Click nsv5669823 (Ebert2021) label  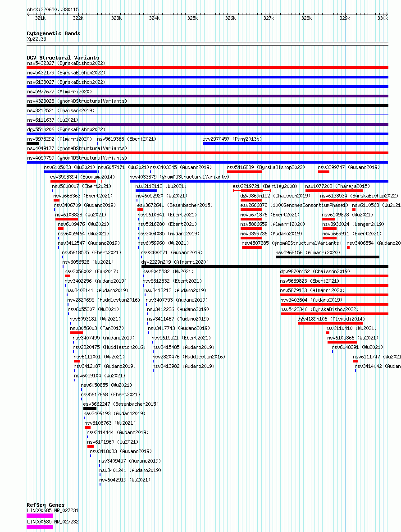coord(310,282)
